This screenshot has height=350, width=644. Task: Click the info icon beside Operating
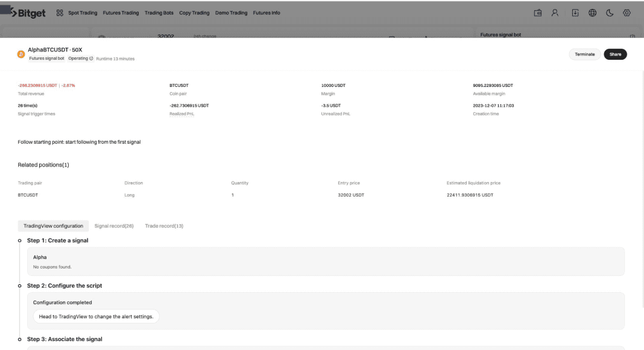pyautogui.click(x=91, y=59)
